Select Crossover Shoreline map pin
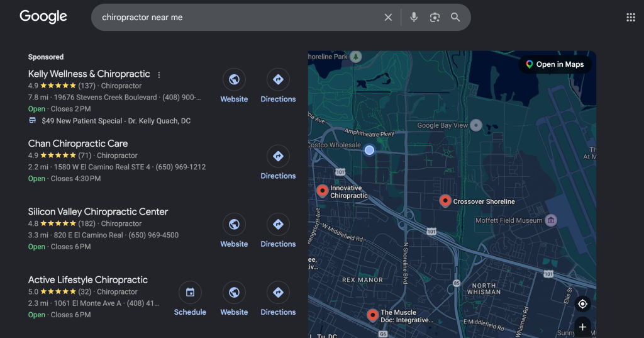Screen dimensions: 644x338 [445, 201]
